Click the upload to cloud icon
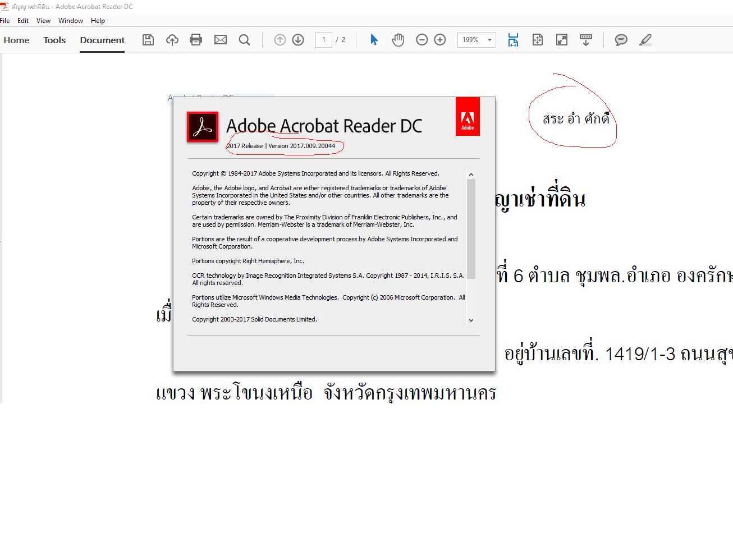This screenshot has width=733, height=560. coord(172,40)
